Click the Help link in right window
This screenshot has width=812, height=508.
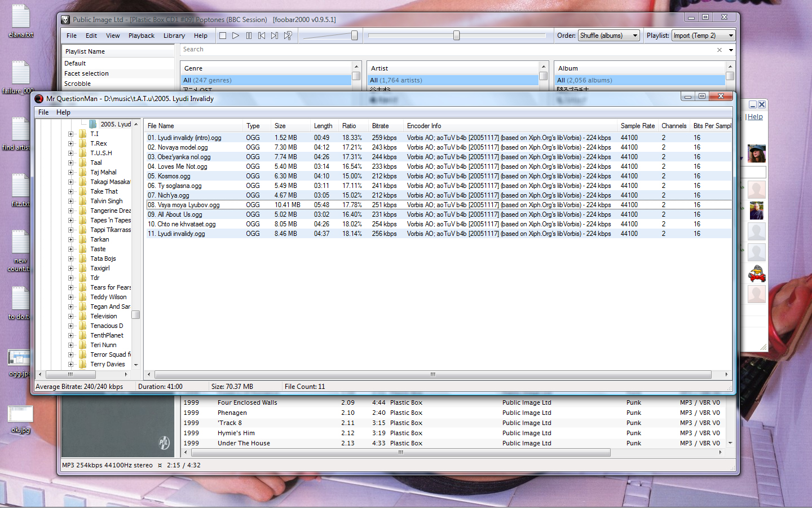(755, 117)
